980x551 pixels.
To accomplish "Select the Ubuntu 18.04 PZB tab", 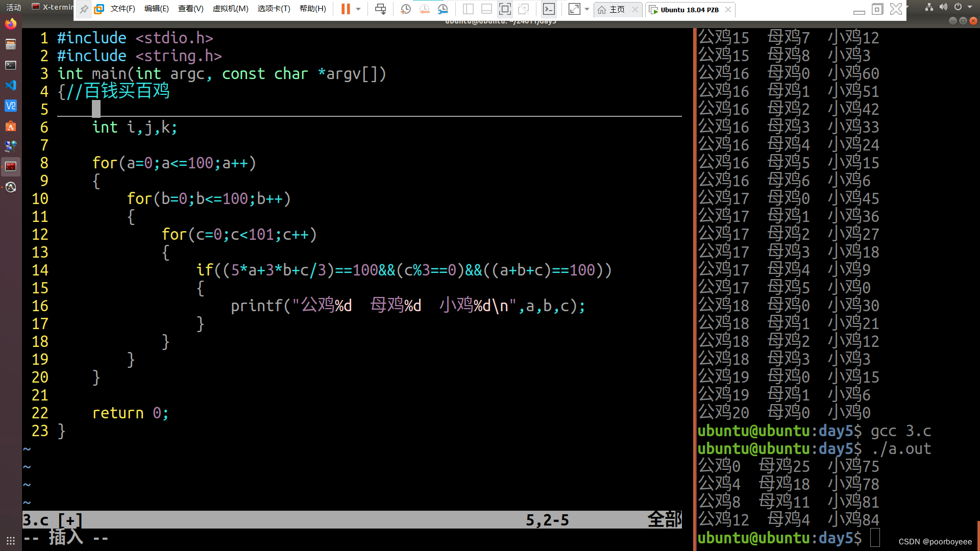I will [689, 10].
